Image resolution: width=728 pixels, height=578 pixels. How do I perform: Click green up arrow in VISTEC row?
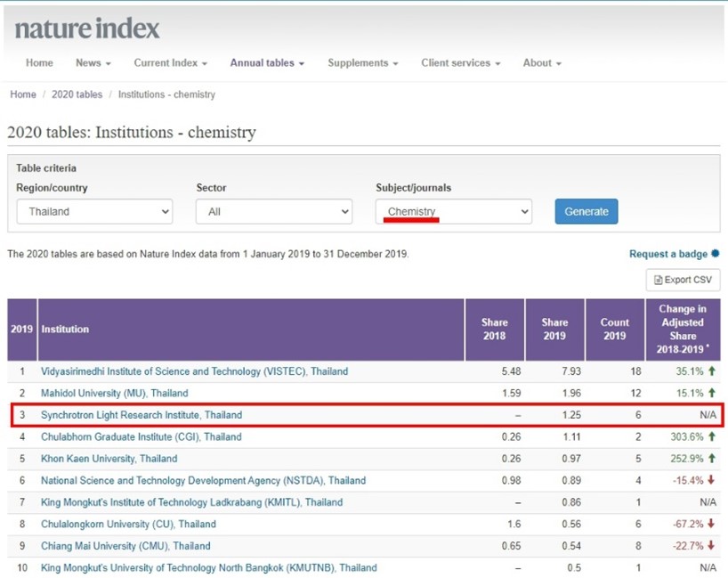[712, 371]
